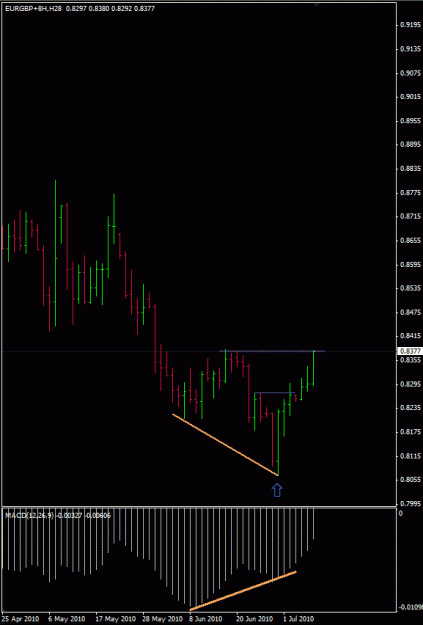Click the 0.8355 price scale value

pyautogui.click(x=410, y=360)
